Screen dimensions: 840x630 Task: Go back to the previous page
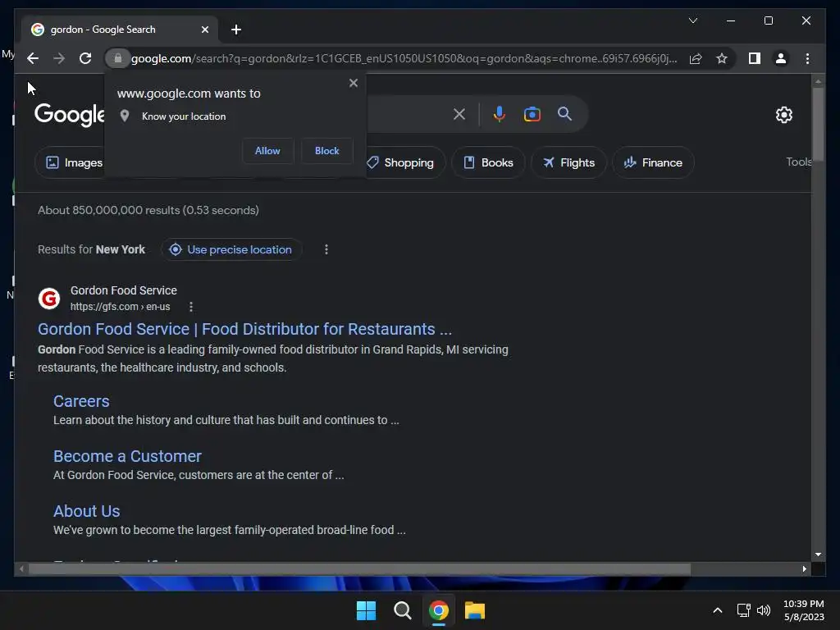click(33, 58)
